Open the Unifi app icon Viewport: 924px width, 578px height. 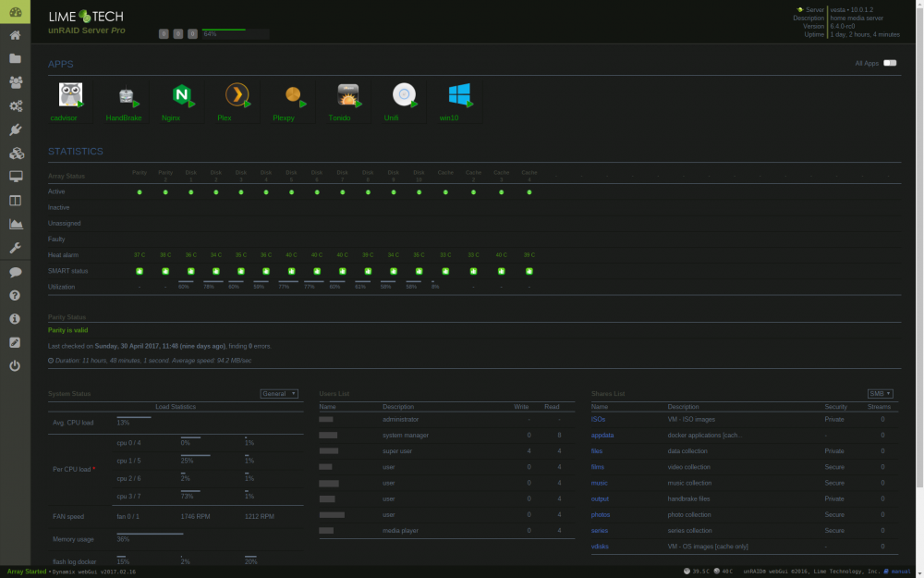405,95
